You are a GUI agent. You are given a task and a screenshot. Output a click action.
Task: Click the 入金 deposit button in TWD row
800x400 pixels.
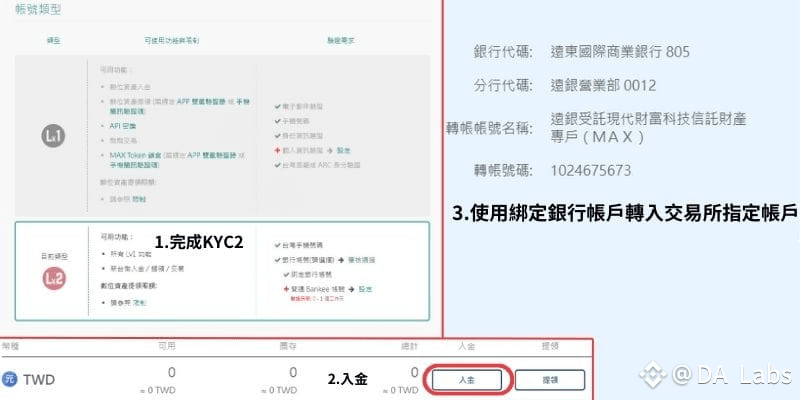467,380
